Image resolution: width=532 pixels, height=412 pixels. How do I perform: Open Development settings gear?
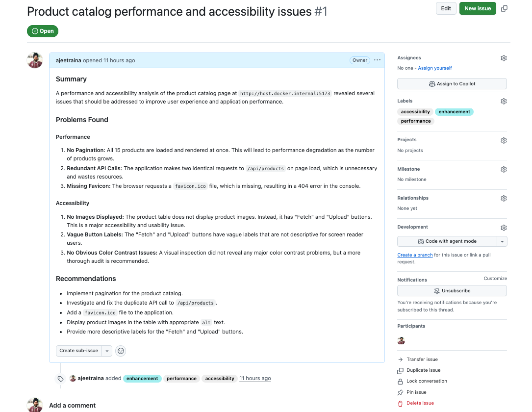(x=504, y=228)
